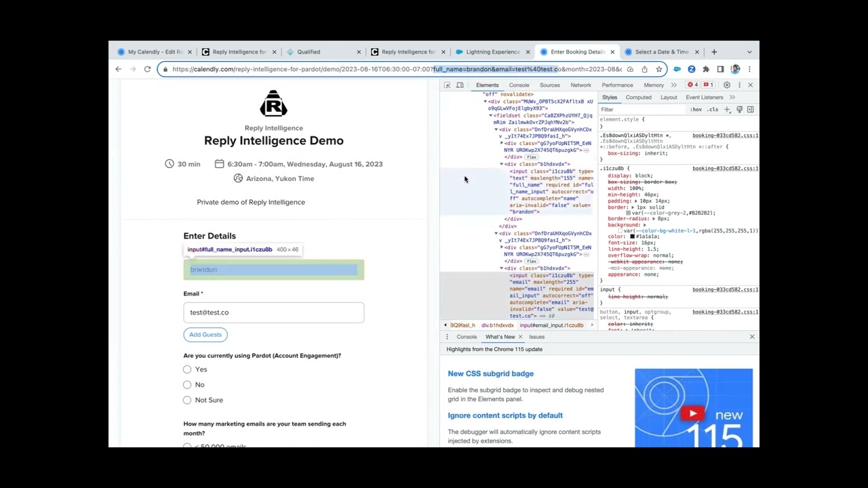The height and width of the screenshot is (488, 868).
Task: Add new style rule with plus icon
Action: pos(727,109)
